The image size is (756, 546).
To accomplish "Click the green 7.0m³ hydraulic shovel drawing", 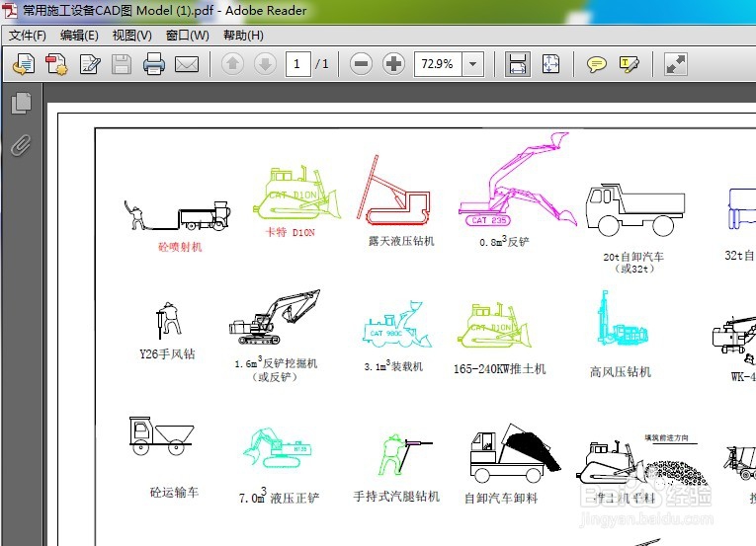I will click(278, 447).
